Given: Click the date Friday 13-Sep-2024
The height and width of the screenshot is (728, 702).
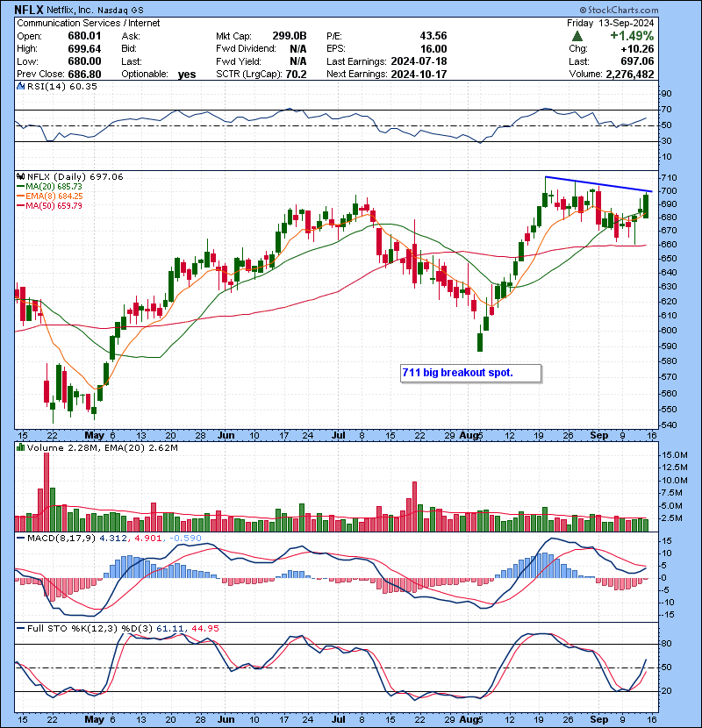Looking at the screenshot, I should click(610, 23).
